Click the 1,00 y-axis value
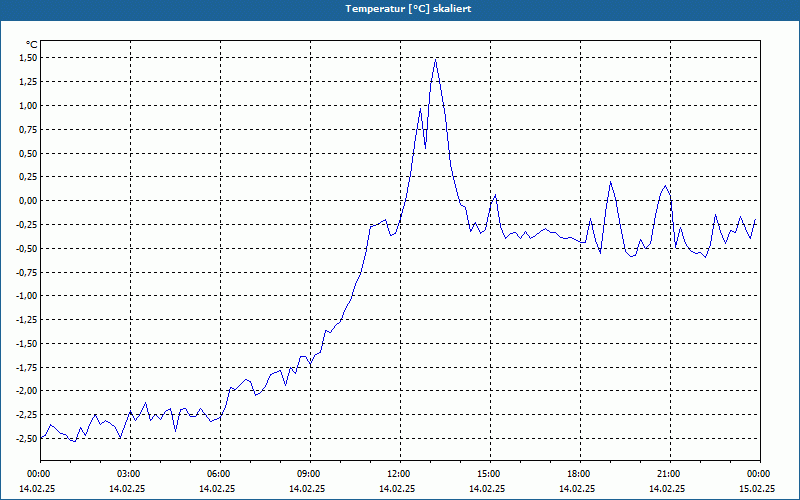 pyautogui.click(x=28, y=106)
